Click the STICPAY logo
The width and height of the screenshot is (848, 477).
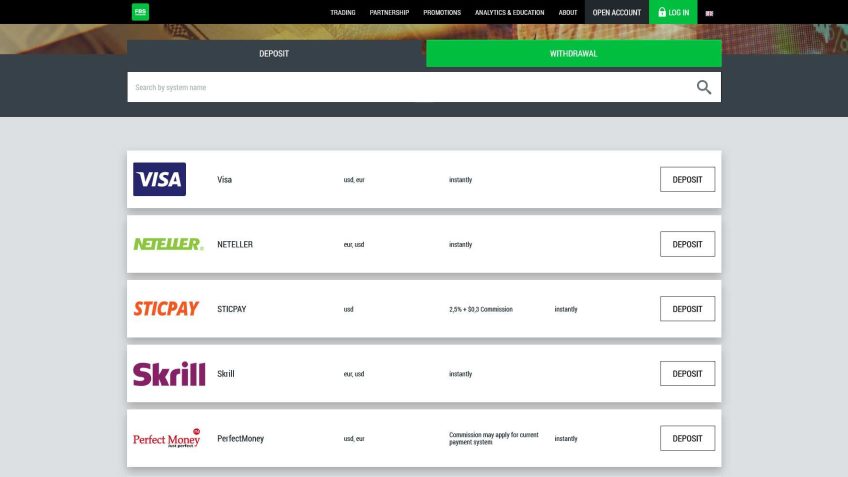click(166, 309)
